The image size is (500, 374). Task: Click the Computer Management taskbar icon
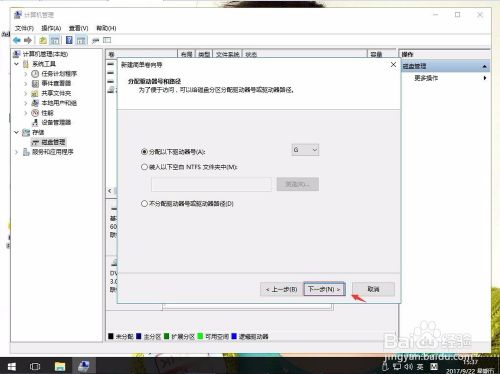tap(83, 366)
